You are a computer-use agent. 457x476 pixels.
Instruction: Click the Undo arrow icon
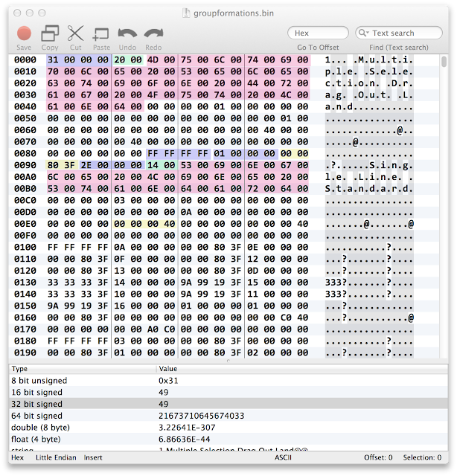pos(127,33)
